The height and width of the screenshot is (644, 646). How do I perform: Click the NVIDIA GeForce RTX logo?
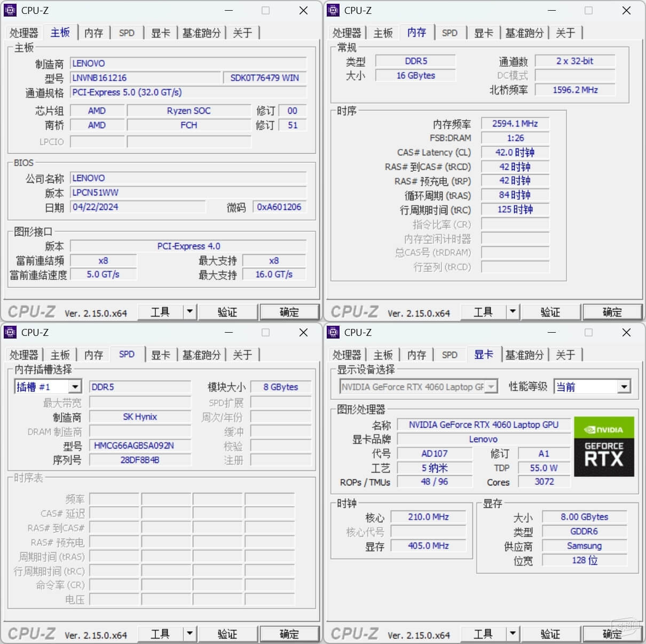[604, 446]
